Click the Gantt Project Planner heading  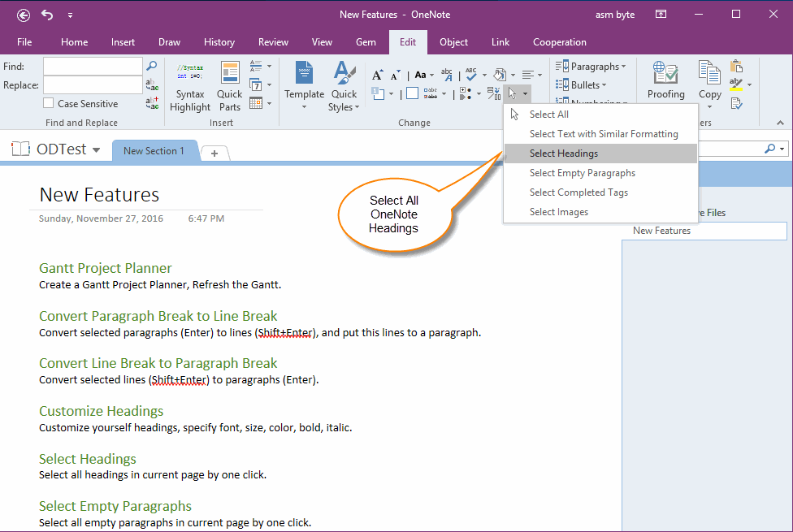point(105,268)
